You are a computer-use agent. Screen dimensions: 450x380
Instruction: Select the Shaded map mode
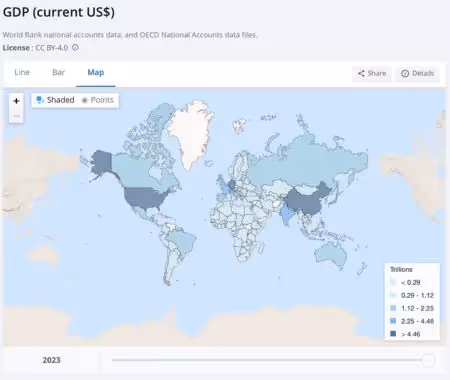(55, 100)
